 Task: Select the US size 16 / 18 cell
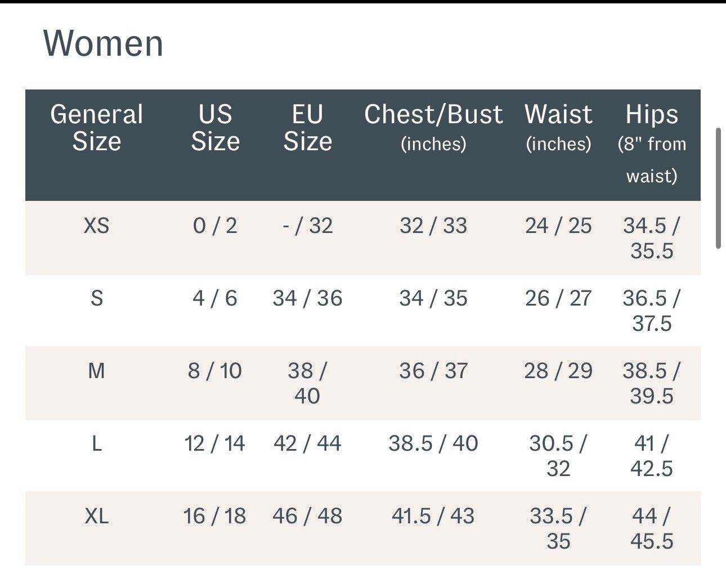(215, 517)
